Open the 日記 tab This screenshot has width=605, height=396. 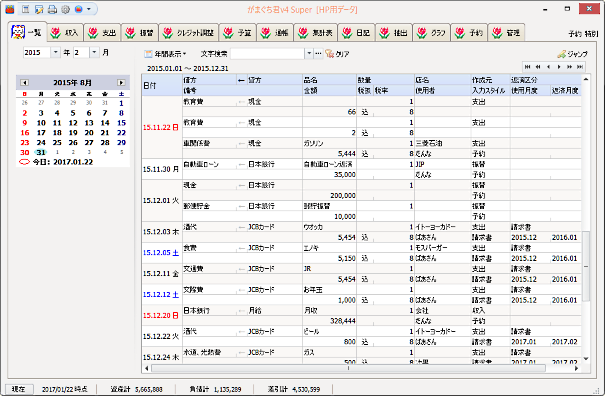[x=357, y=33]
